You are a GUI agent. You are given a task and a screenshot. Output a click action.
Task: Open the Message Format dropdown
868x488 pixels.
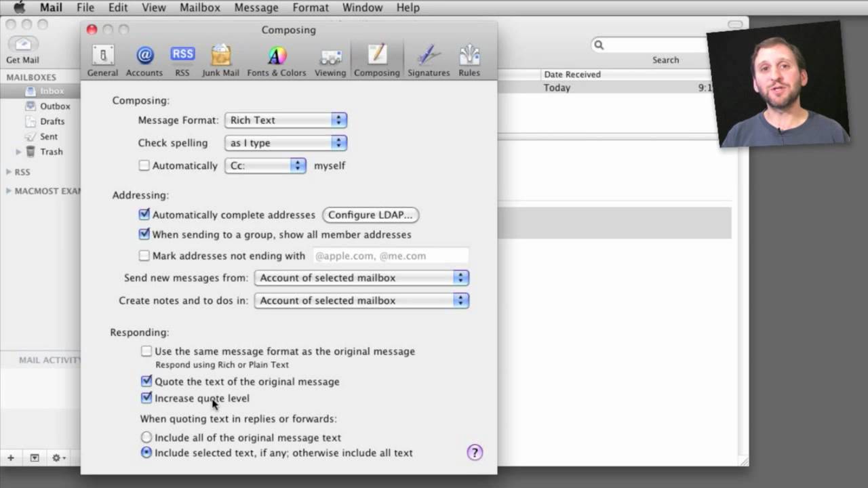pos(286,120)
